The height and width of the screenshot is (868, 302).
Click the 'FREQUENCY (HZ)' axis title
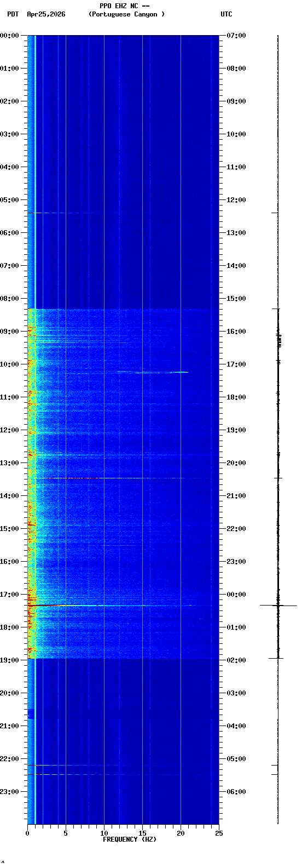click(x=130, y=840)
